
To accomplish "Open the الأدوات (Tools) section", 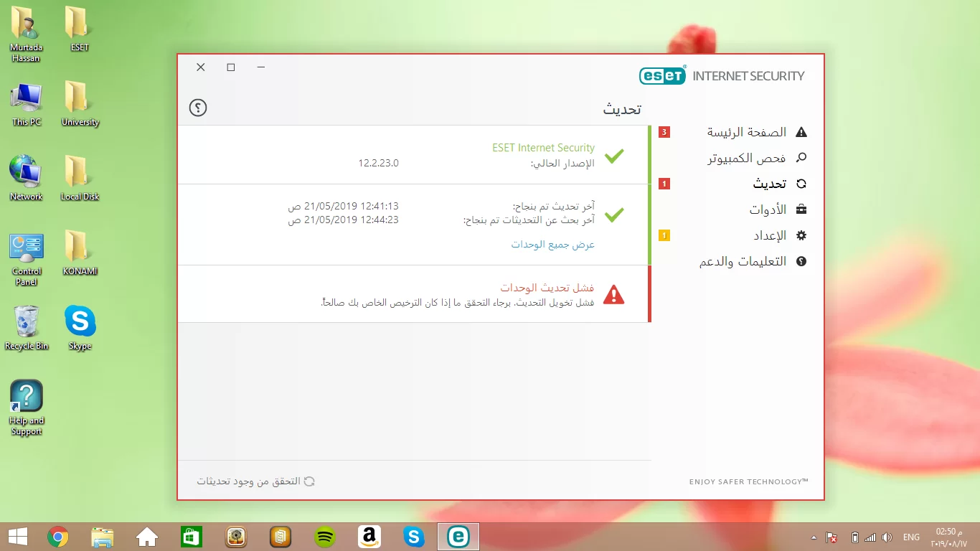I will click(x=768, y=209).
